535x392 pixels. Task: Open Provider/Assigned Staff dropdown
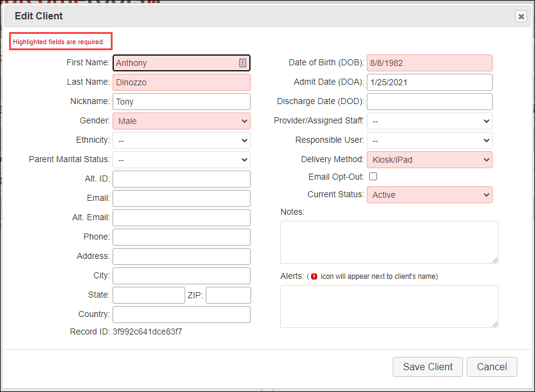pos(430,121)
